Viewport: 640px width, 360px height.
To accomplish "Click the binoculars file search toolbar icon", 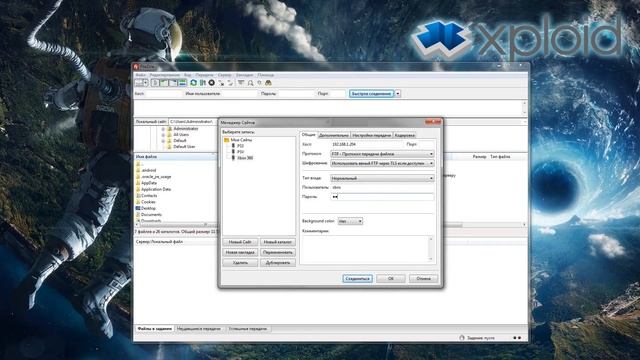I will pyautogui.click(x=268, y=83).
